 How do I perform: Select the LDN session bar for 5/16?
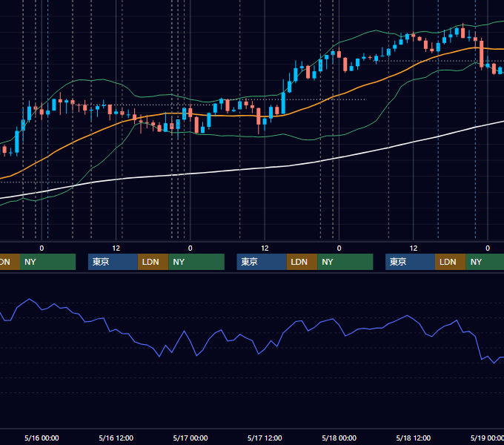tap(153, 262)
